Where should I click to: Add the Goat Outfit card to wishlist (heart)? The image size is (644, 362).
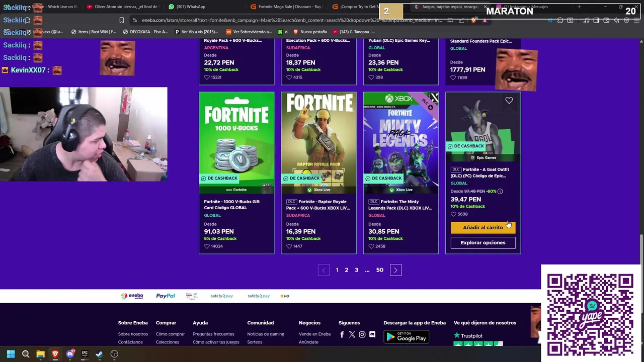(x=509, y=101)
